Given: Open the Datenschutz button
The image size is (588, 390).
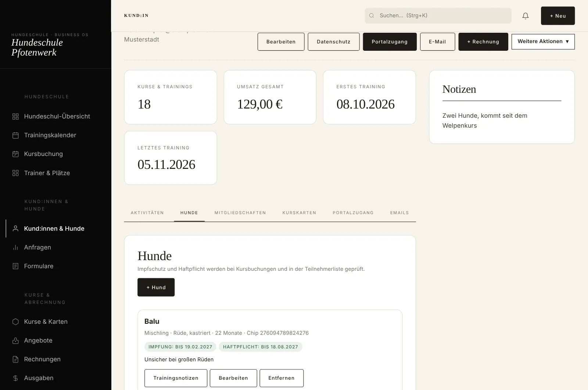Looking at the screenshot, I should coord(334,42).
